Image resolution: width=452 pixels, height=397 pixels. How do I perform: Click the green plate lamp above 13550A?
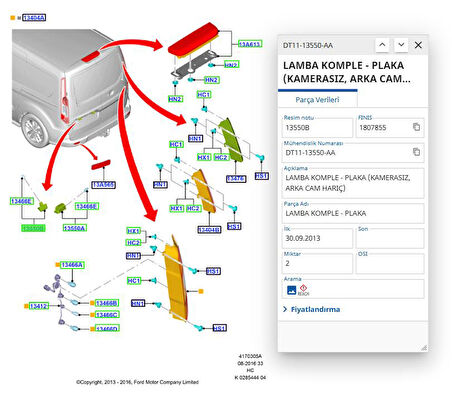(x=60, y=208)
